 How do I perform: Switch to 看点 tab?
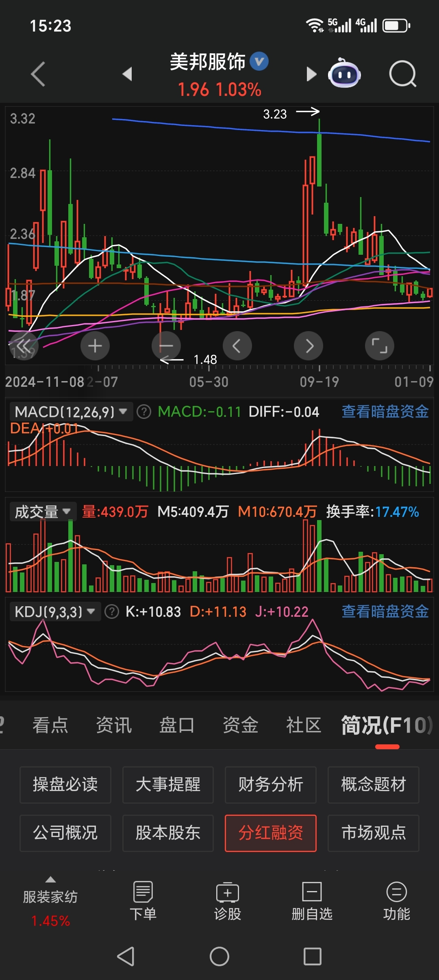pyautogui.click(x=50, y=725)
